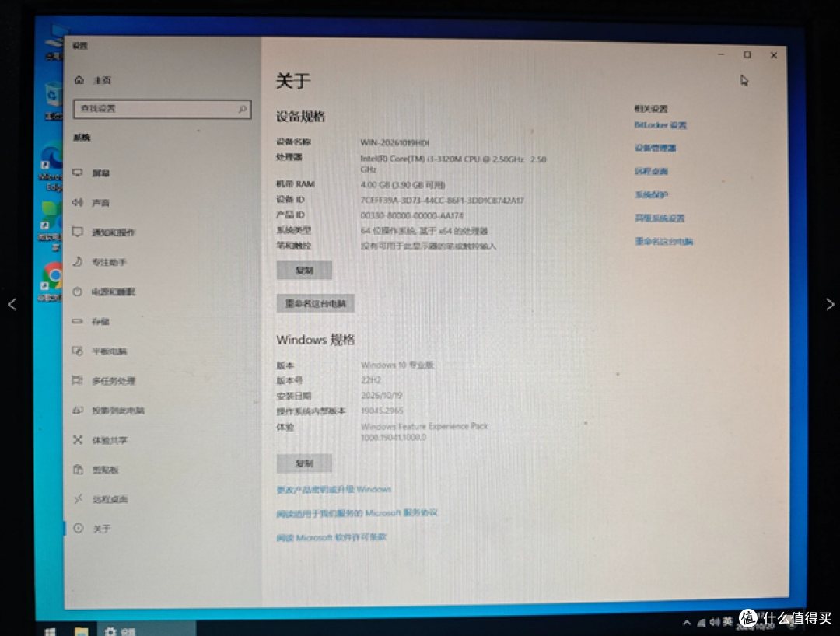Select the 存储 storage icon
Image resolution: width=840 pixels, height=636 pixels.
pyautogui.click(x=78, y=321)
